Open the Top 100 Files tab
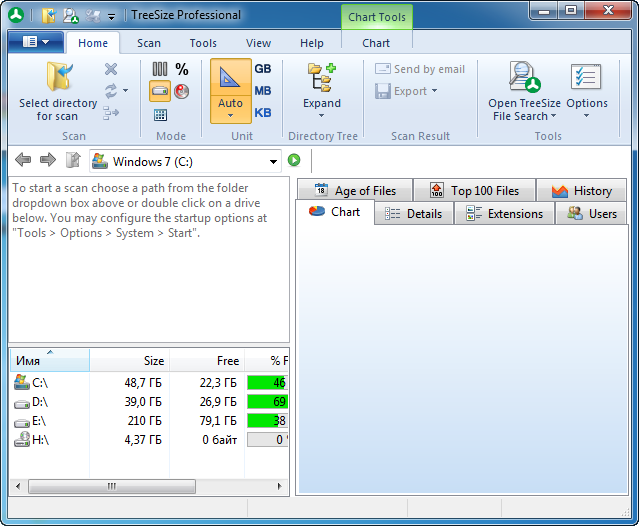This screenshot has height=526, width=639. click(474, 190)
